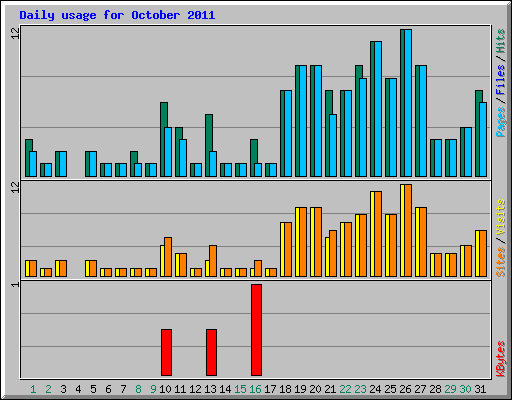The width and height of the screenshot is (512, 400).
Task: Click day label 7 on the x-axis
Action: 123,389
